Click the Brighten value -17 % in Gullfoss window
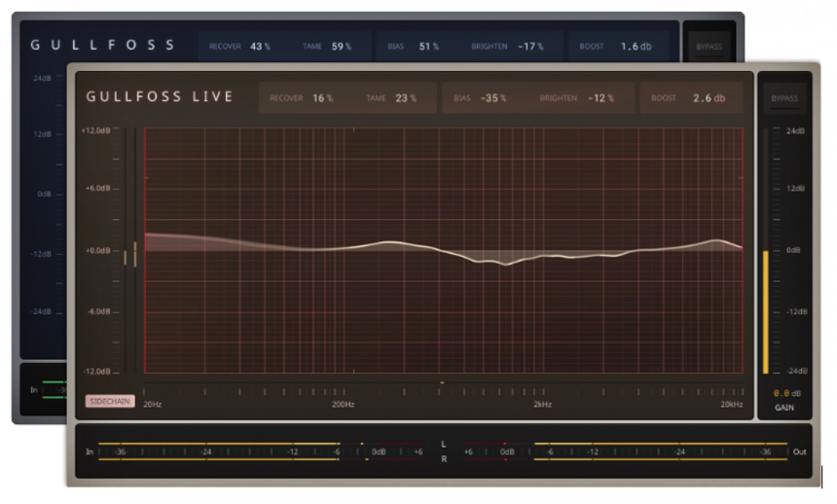 point(530,47)
